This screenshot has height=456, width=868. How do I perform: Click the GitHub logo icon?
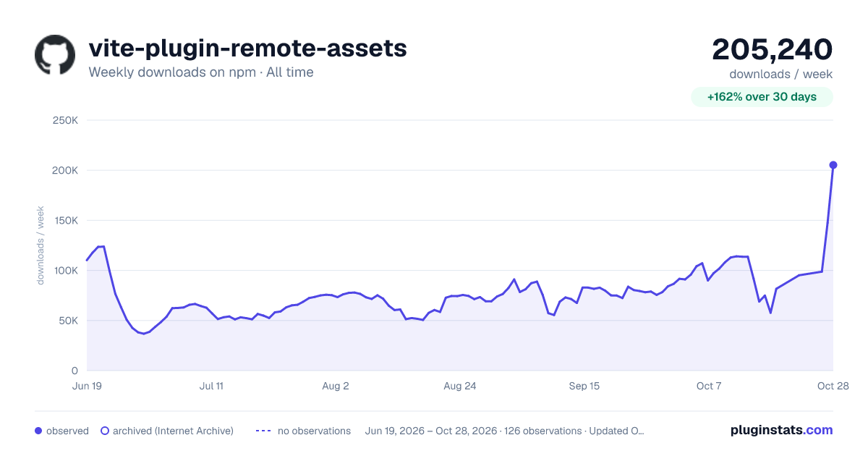click(x=55, y=55)
